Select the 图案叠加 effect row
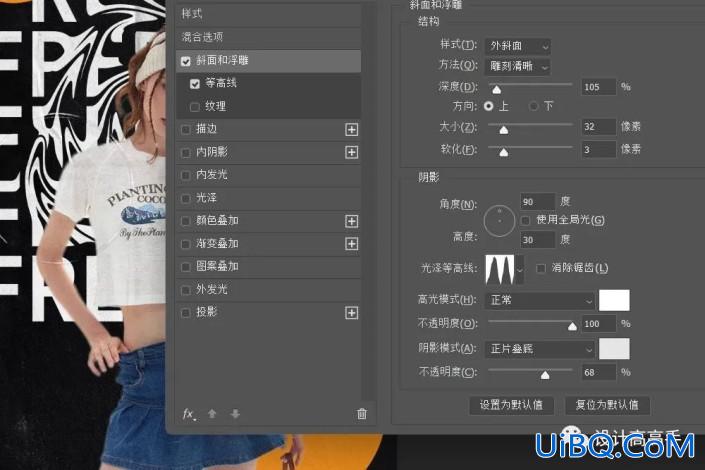The height and width of the screenshot is (470, 705). click(x=269, y=267)
